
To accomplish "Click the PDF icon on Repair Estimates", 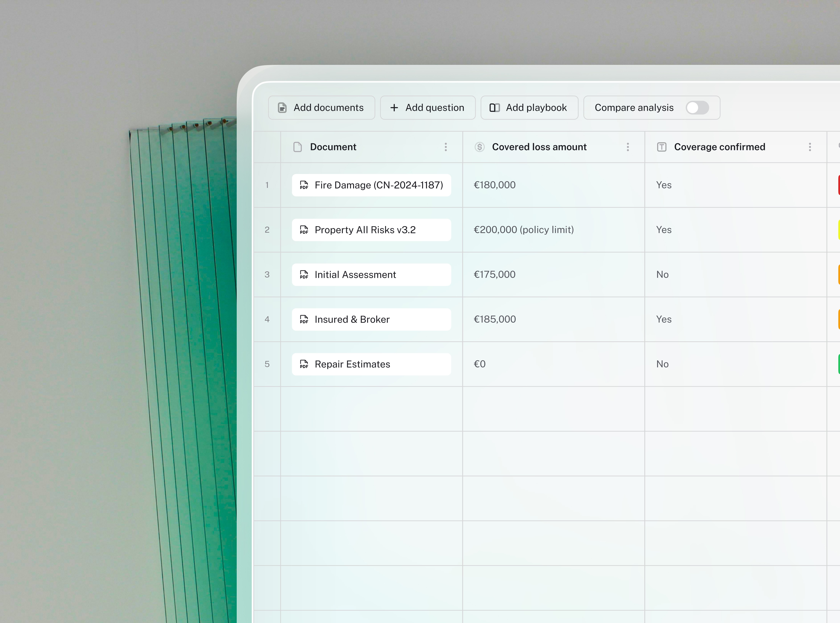I will coord(304,364).
